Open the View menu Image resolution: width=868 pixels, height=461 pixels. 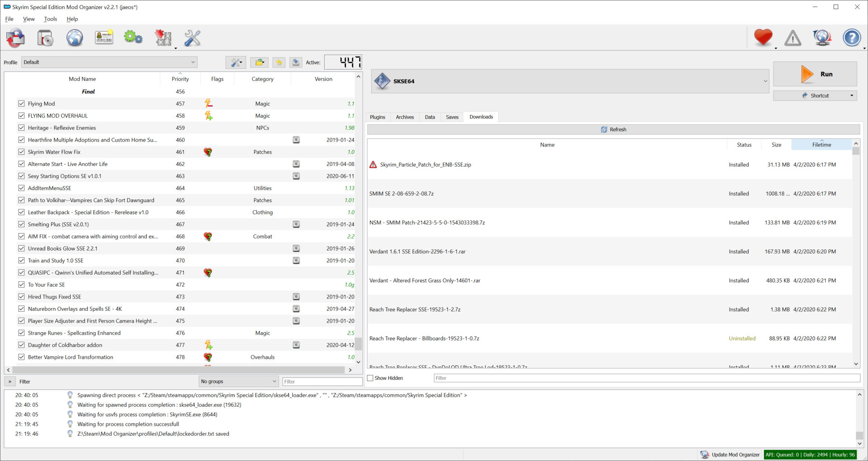tap(29, 19)
